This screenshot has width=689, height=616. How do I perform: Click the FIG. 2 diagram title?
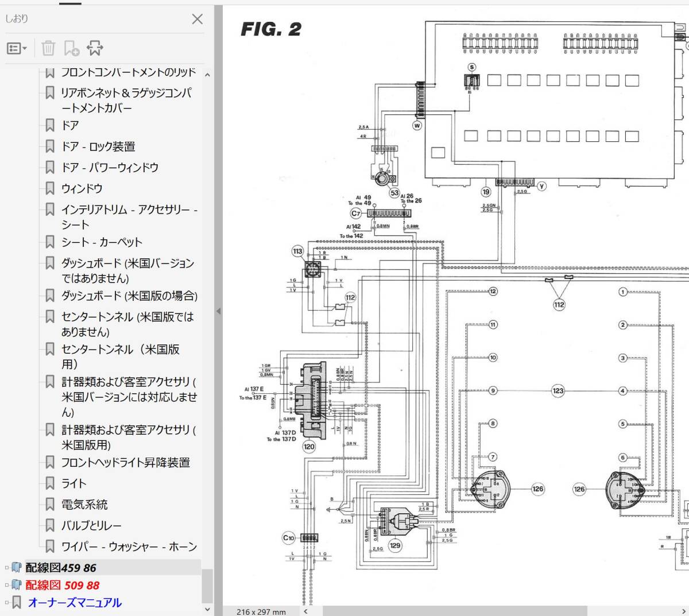[x=271, y=29]
